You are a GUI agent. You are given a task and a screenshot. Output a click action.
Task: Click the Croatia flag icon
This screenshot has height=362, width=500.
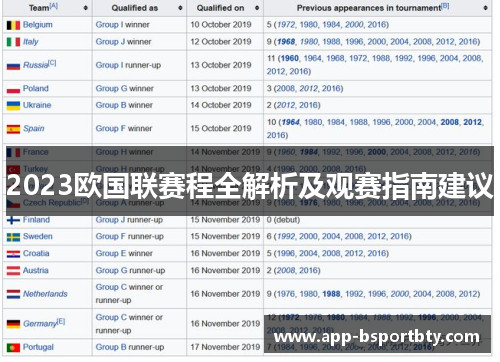13,254
